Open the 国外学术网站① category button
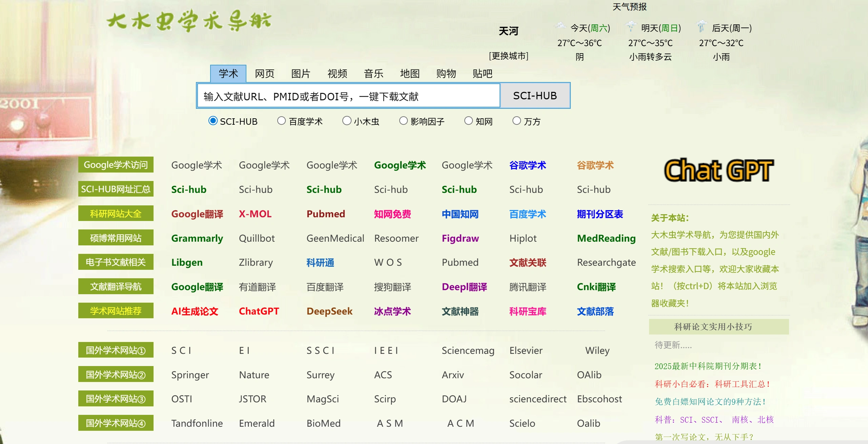 click(116, 350)
